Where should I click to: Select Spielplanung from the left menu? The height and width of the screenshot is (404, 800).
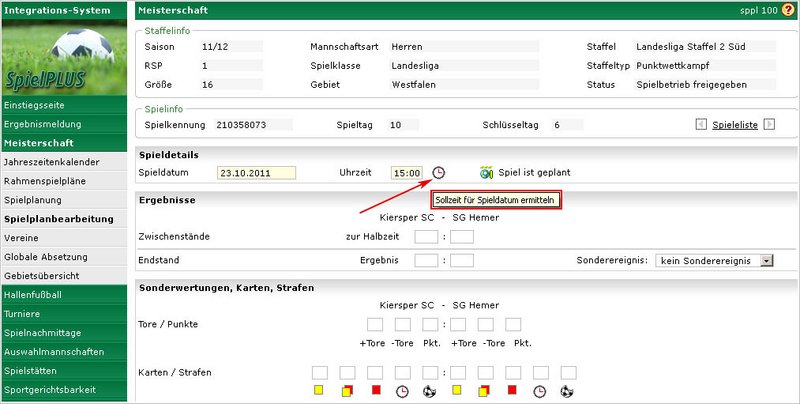tap(37, 200)
